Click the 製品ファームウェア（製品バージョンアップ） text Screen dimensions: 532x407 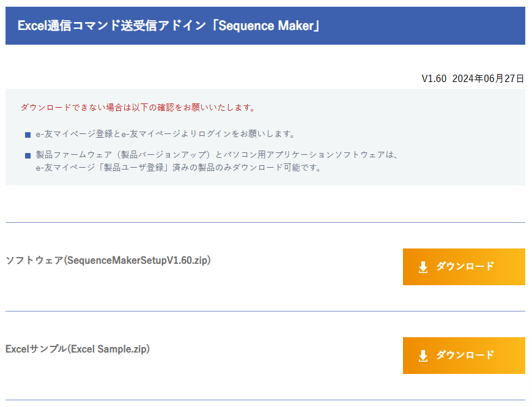pyautogui.click(x=124, y=155)
